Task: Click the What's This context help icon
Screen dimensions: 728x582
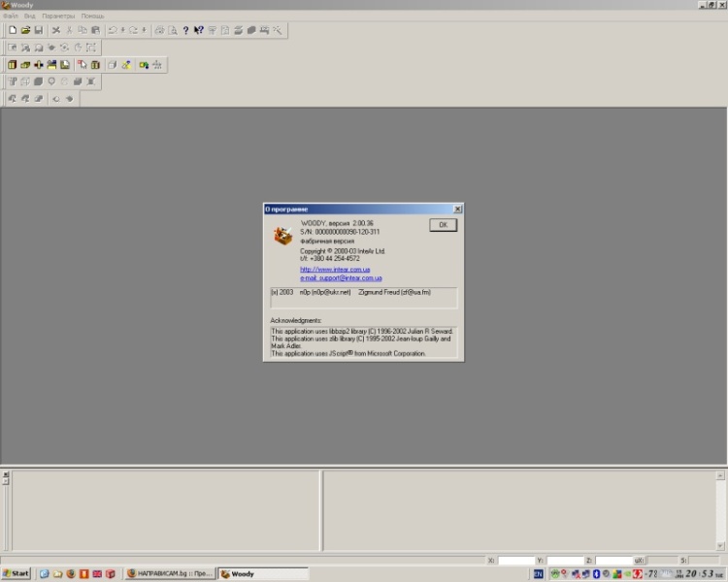Action: pyautogui.click(x=198, y=30)
